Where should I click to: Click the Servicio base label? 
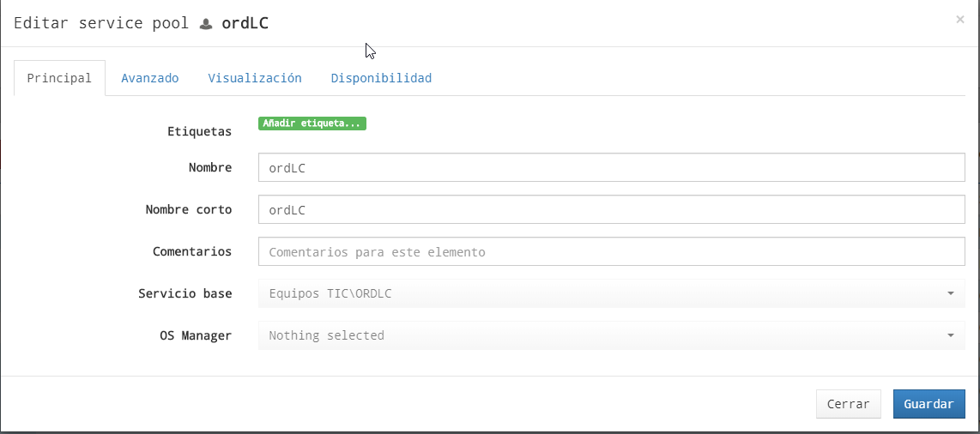(185, 293)
